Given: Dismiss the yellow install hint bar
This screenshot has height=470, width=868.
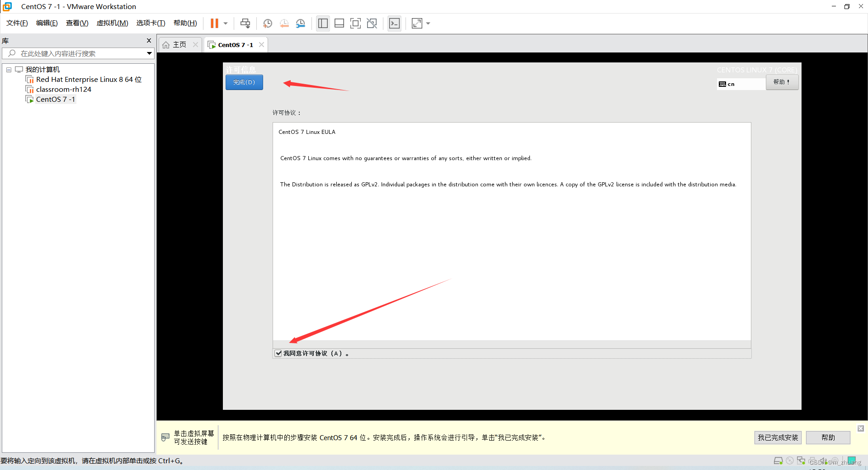Looking at the screenshot, I should pyautogui.click(x=861, y=428).
